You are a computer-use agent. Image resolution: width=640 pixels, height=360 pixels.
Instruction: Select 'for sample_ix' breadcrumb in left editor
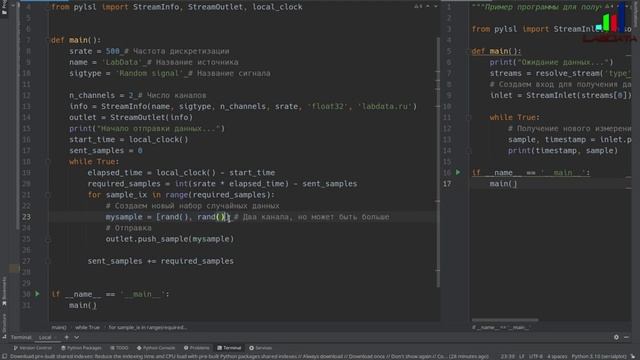tap(147, 327)
